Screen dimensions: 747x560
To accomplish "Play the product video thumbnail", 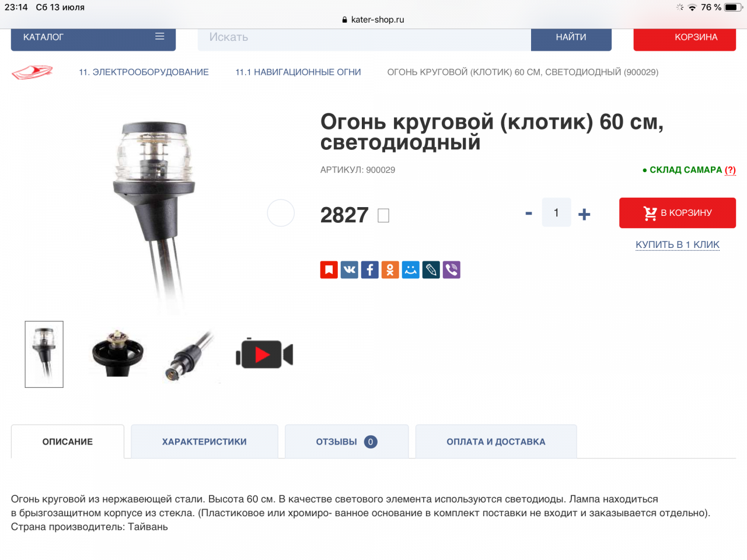I will pyautogui.click(x=264, y=354).
